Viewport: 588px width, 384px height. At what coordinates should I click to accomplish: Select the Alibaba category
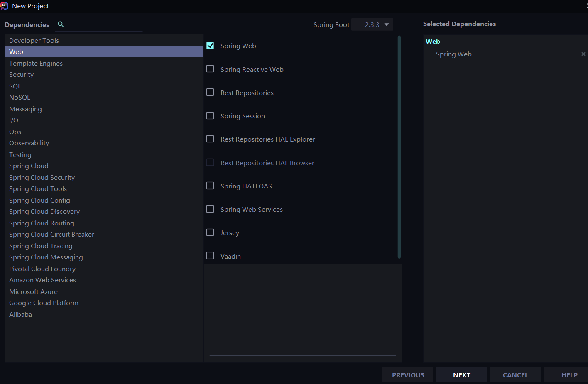point(104,314)
